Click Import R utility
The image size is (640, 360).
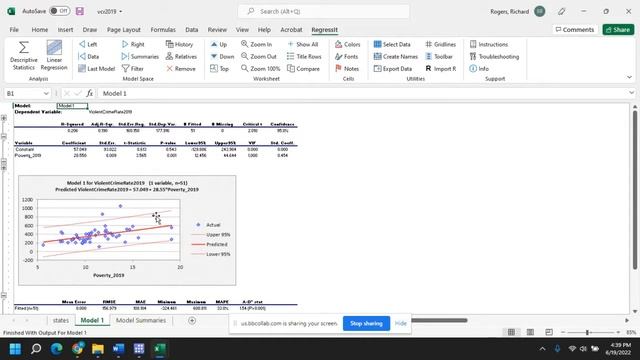(440, 69)
